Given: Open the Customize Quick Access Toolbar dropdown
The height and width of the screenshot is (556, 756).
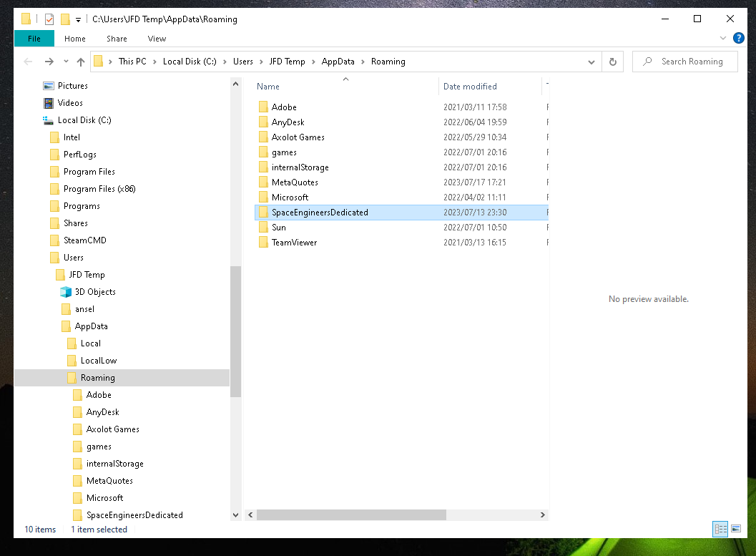Looking at the screenshot, I should coord(78,19).
